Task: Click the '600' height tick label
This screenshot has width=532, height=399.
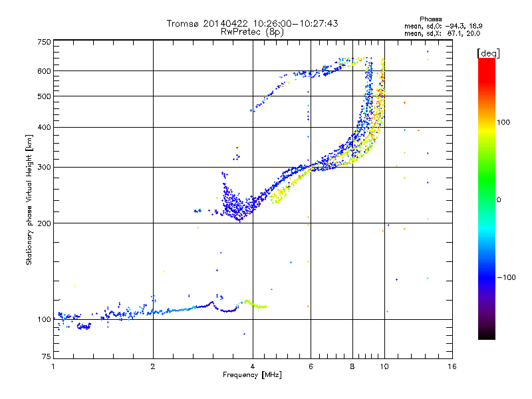Action: point(44,71)
